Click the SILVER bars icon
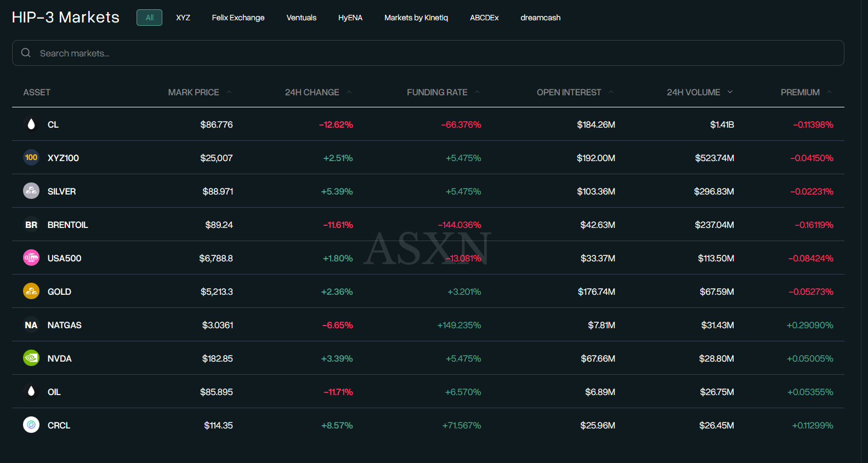 31,191
